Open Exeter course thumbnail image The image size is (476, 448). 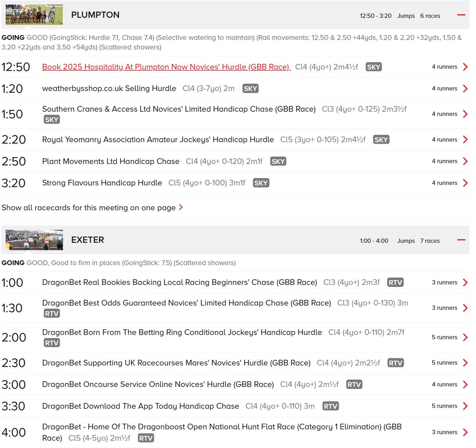click(34, 240)
